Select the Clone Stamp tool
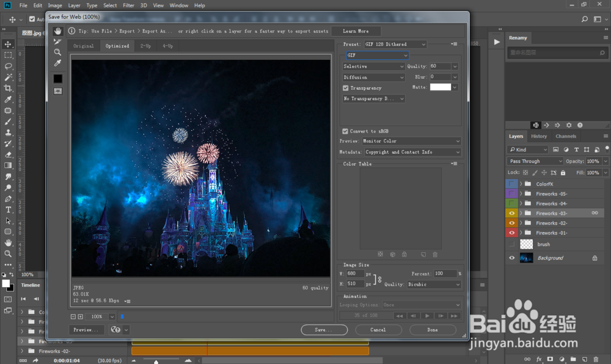611x364 pixels. coord(8,133)
